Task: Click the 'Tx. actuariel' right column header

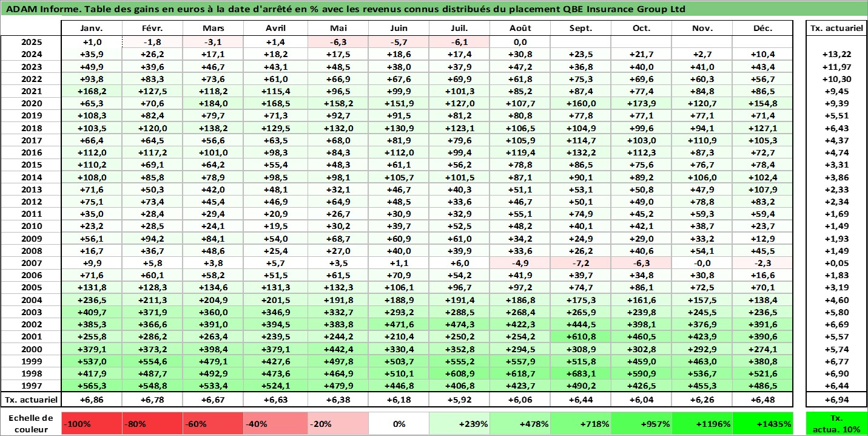Action: (x=837, y=29)
